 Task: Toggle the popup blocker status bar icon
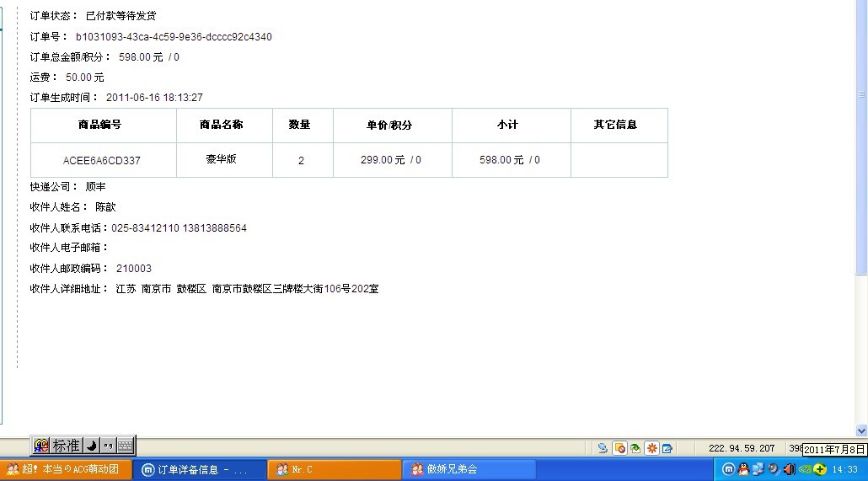point(619,448)
